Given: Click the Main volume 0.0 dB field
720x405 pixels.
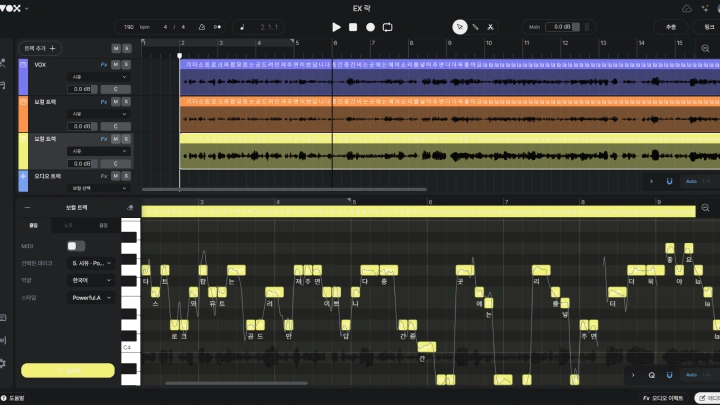Looking at the screenshot, I should (x=562, y=27).
